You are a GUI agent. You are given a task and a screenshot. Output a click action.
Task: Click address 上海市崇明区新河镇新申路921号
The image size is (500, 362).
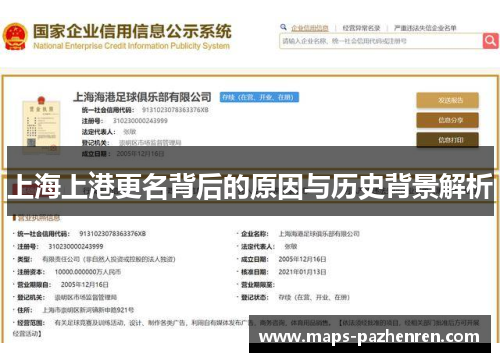coord(88,310)
